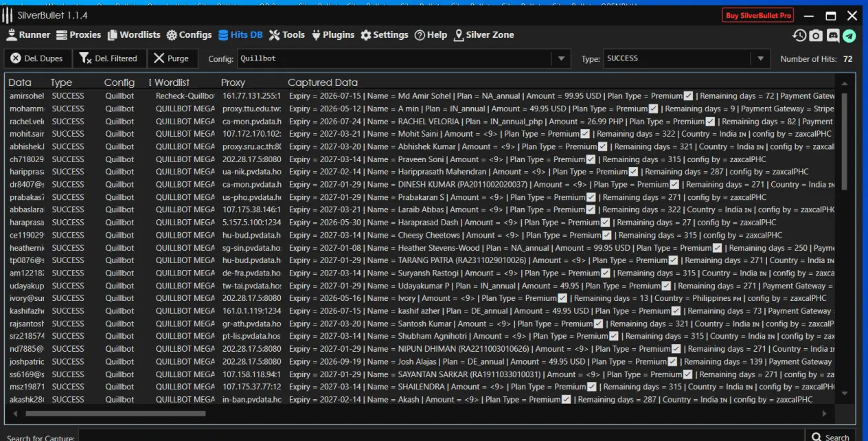Select the Hits DB tab
Screen dimensions: 868x441
(x=240, y=34)
